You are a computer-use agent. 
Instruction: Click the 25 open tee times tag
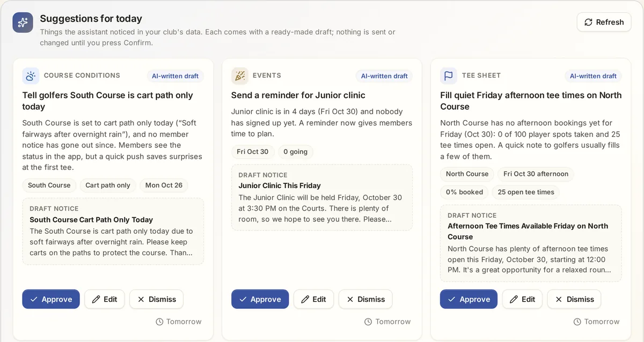[x=526, y=192]
